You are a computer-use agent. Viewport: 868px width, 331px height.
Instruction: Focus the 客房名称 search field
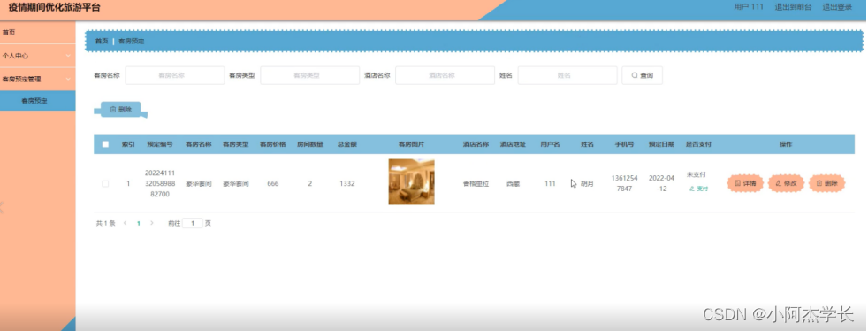click(175, 75)
